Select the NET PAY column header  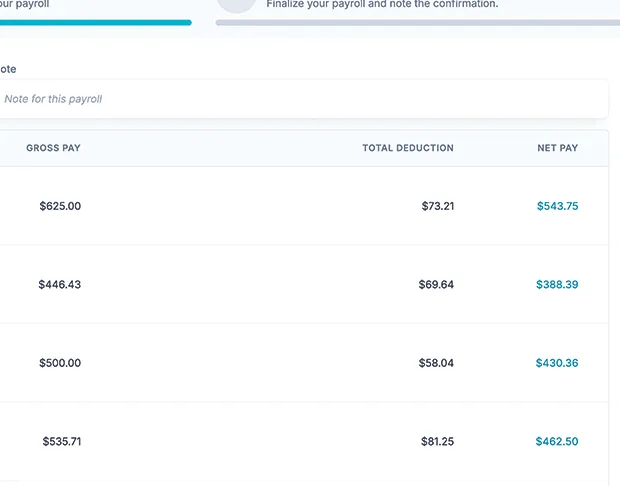557,148
